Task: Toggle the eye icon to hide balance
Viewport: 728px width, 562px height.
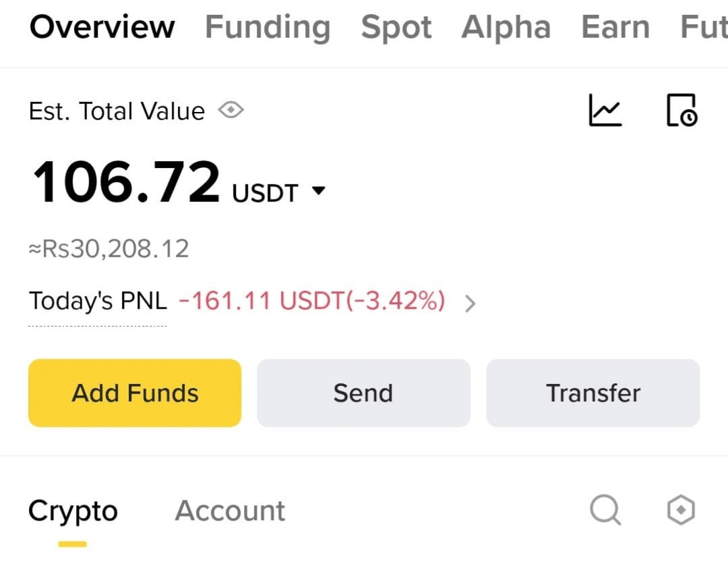Action: [x=231, y=111]
